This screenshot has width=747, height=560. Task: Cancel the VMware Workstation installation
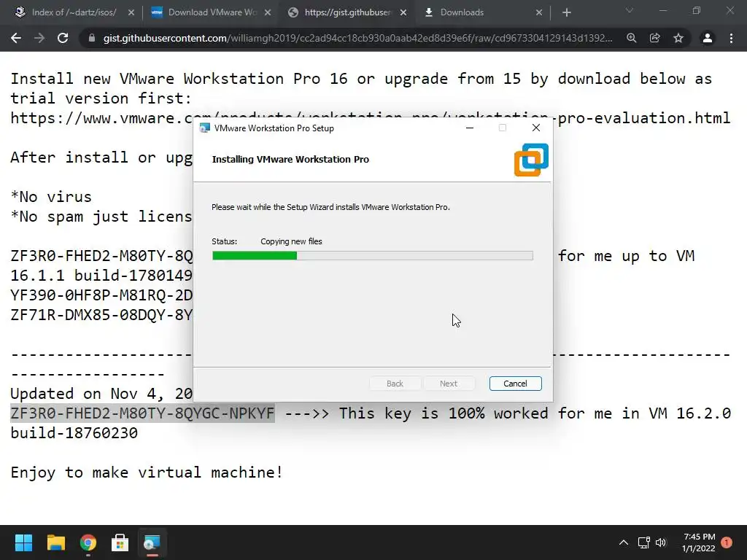coord(515,384)
